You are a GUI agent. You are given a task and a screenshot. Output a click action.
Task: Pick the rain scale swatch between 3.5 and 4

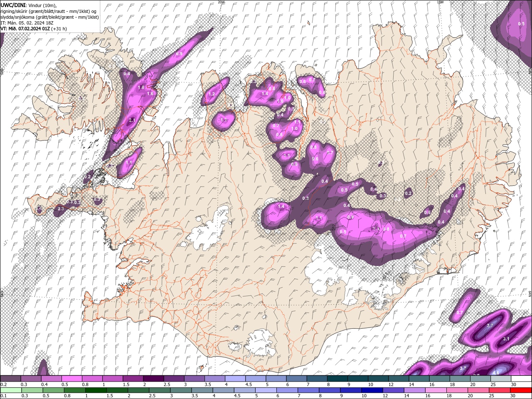click(x=202, y=390)
